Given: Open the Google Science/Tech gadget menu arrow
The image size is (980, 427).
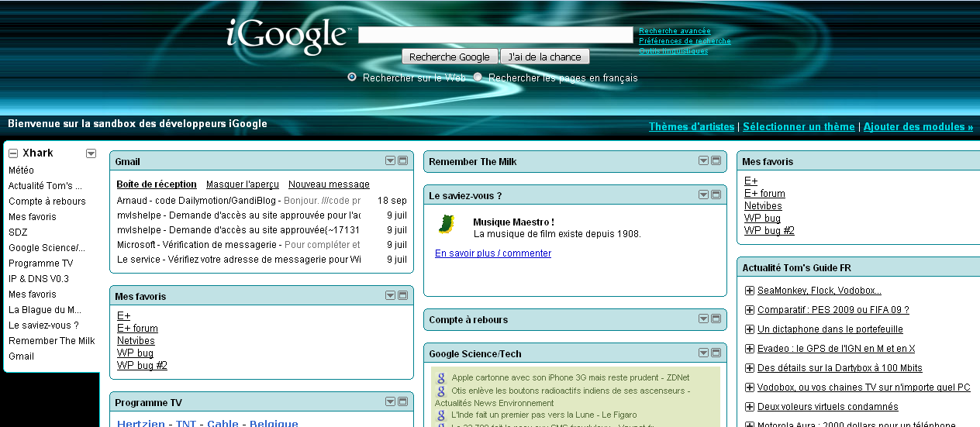Looking at the screenshot, I should click(703, 353).
